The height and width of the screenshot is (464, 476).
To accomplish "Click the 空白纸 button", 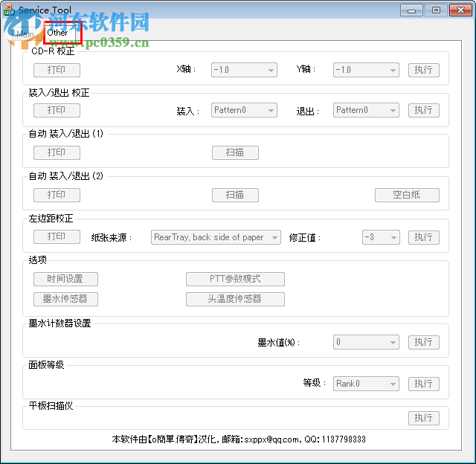I will point(407,195).
